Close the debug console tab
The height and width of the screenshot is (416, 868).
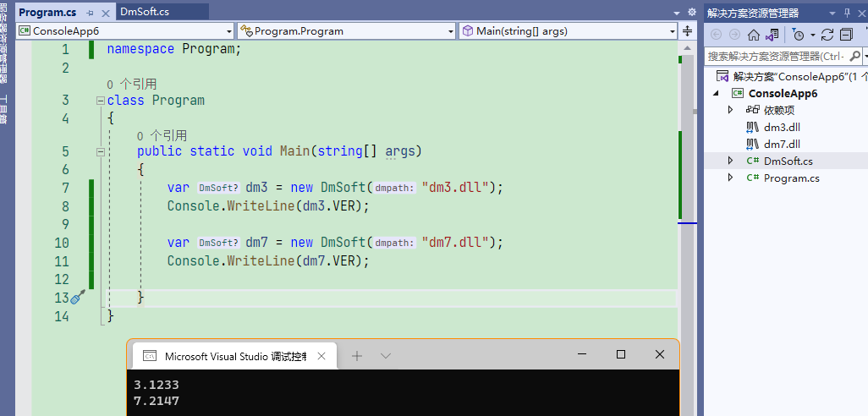pos(321,356)
